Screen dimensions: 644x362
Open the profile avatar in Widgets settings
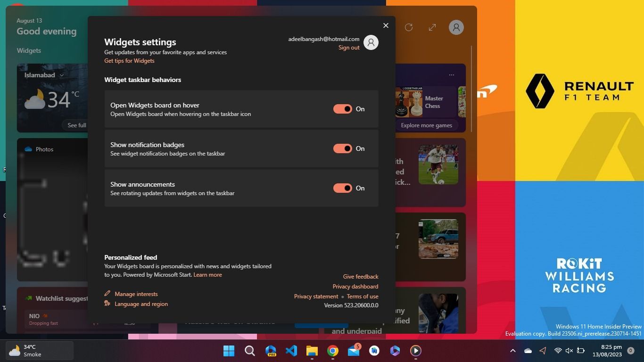tap(371, 43)
